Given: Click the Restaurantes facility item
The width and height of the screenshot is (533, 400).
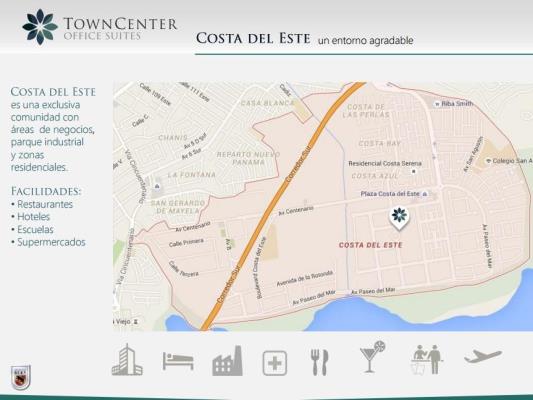Looking at the screenshot, I should [45, 204].
